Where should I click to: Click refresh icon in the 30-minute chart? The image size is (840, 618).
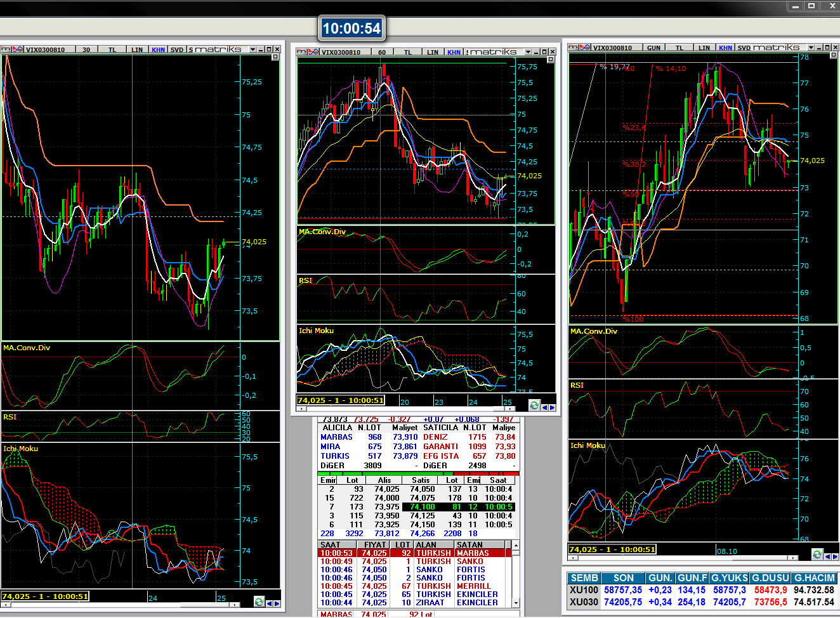point(259,602)
